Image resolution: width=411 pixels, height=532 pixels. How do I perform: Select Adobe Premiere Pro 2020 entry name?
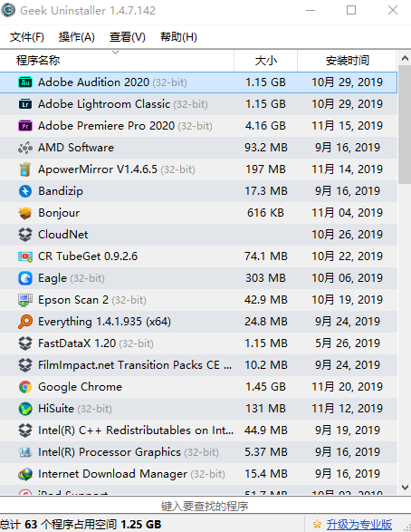107,126
